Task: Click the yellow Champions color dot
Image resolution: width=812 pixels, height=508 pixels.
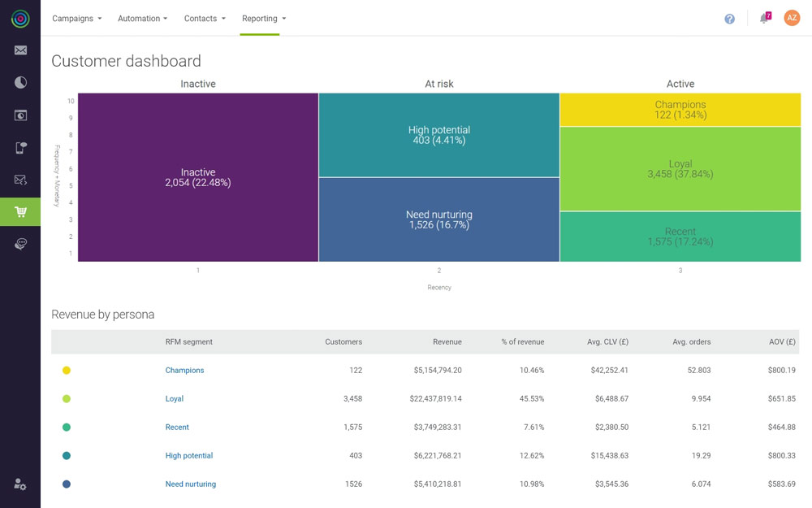Action: coord(67,370)
